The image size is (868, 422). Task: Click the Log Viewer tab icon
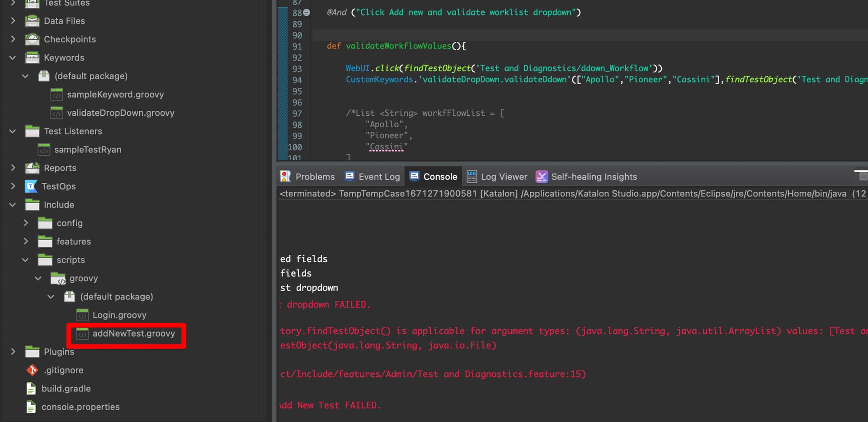[x=472, y=176]
